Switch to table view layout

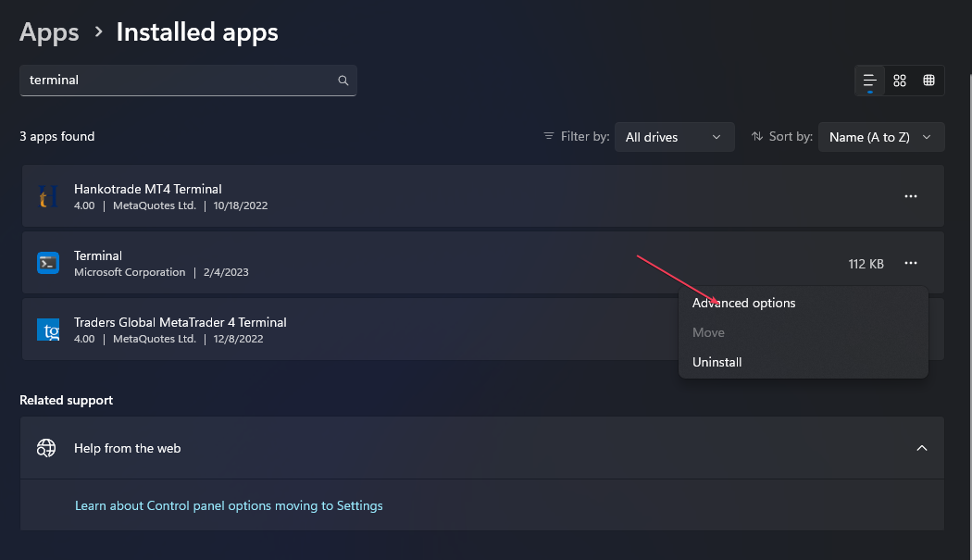coord(928,81)
